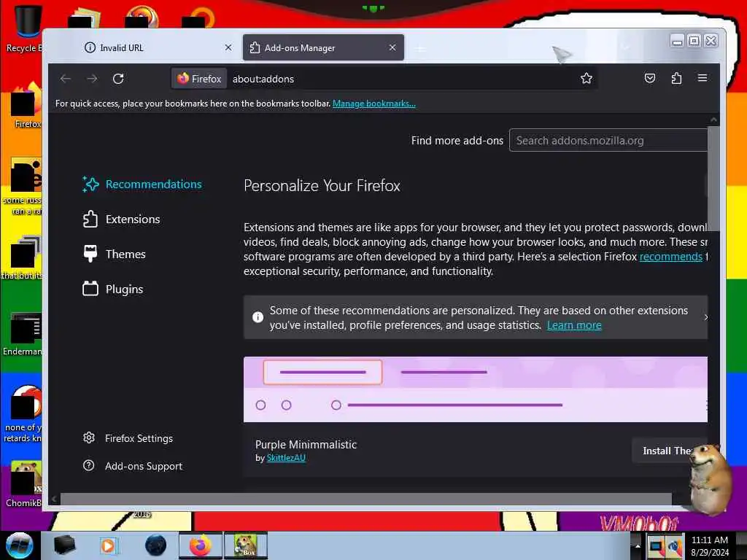Viewport: 747px width, 560px height.
Task: Click the browser forward arrow
Action: pos(92,79)
